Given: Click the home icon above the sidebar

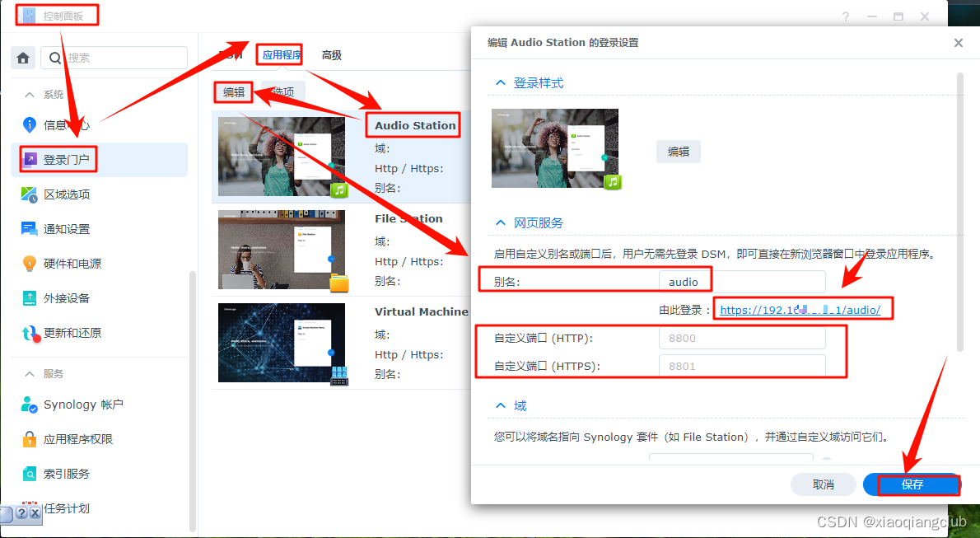Looking at the screenshot, I should pyautogui.click(x=22, y=58).
